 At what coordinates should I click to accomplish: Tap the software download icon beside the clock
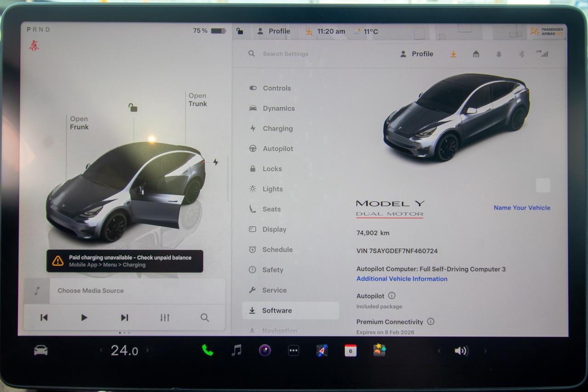tap(309, 31)
